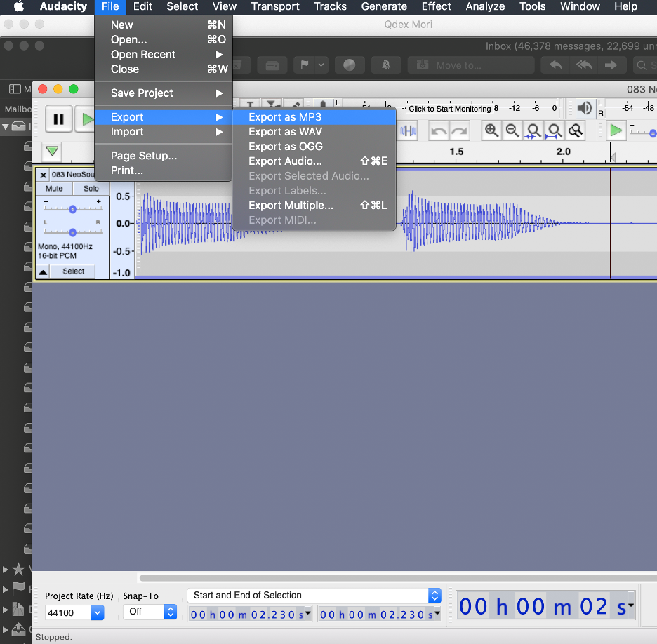
Task: Click the flag icon in Mail toolbar
Action: pos(305,65)
